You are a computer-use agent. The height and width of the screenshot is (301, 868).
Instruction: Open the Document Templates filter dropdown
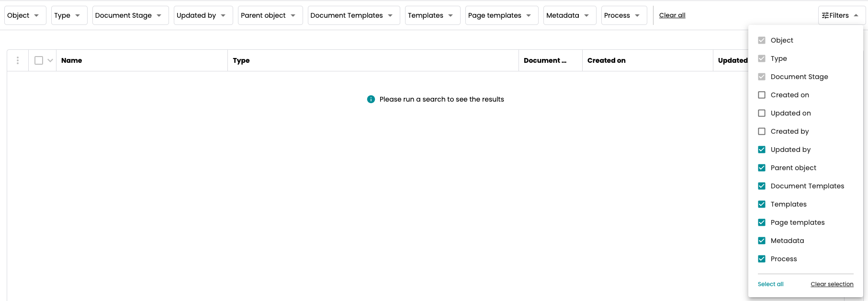(x=353, y=15)
